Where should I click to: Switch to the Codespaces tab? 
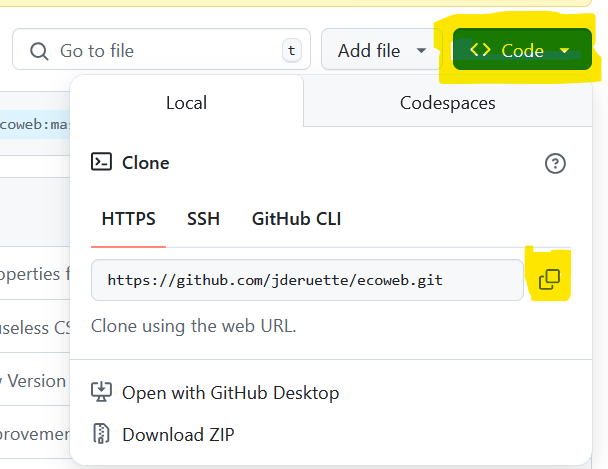447,103
